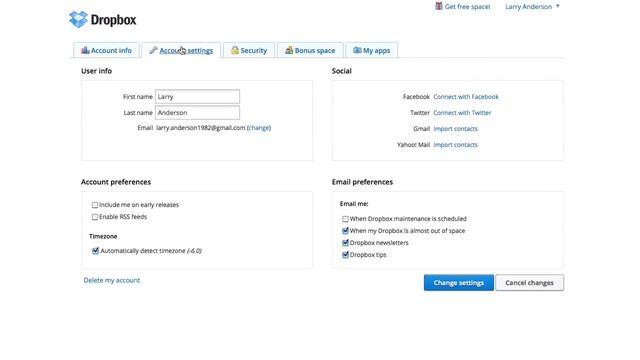Enable Include me on early releases
This screenshot has width=640, height=360.
coord(95,205)
